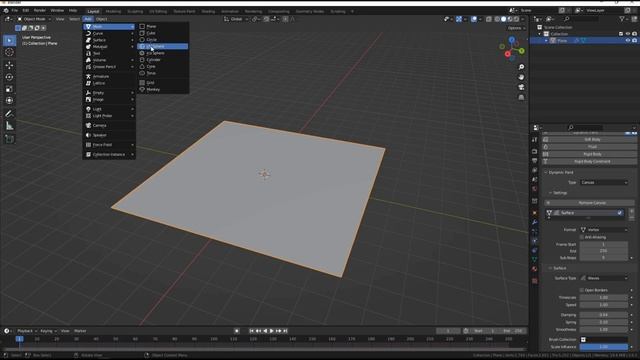Select the Add Cube tool

[x=9, y=139]
